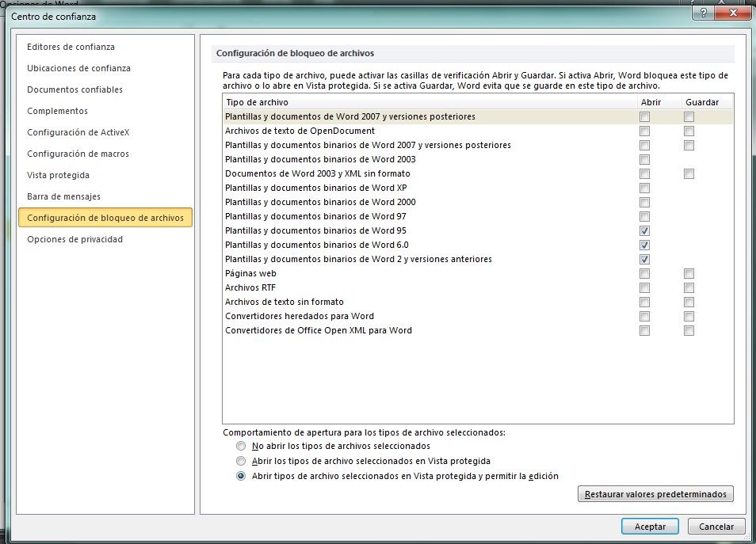Check Abrir for Word 2007 documents and templates
The height and width of the screenshot is (544, 756).
[x=644, y=116]
